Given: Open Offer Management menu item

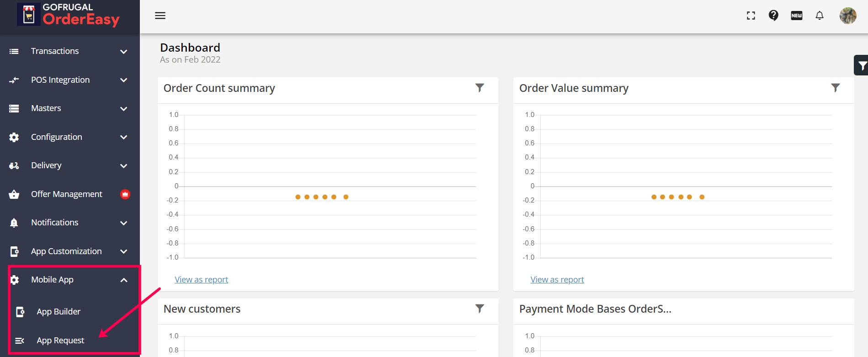Looking at the screenshot, I should (x=67, y=194).
